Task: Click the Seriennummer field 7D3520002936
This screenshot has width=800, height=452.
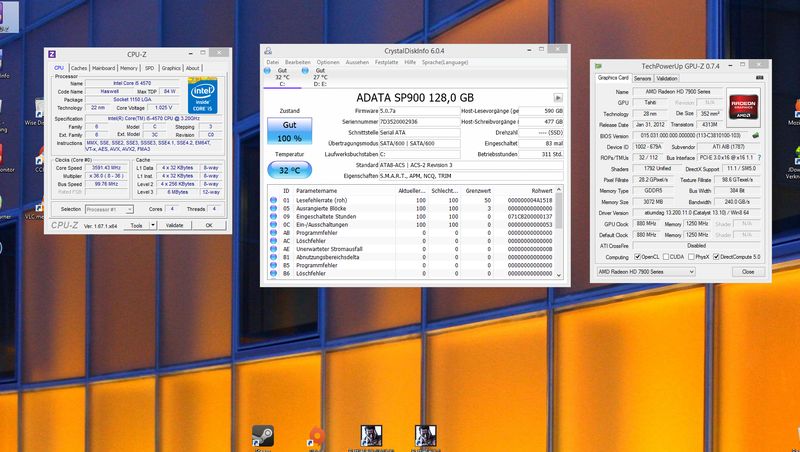Action: click(419, 122)
